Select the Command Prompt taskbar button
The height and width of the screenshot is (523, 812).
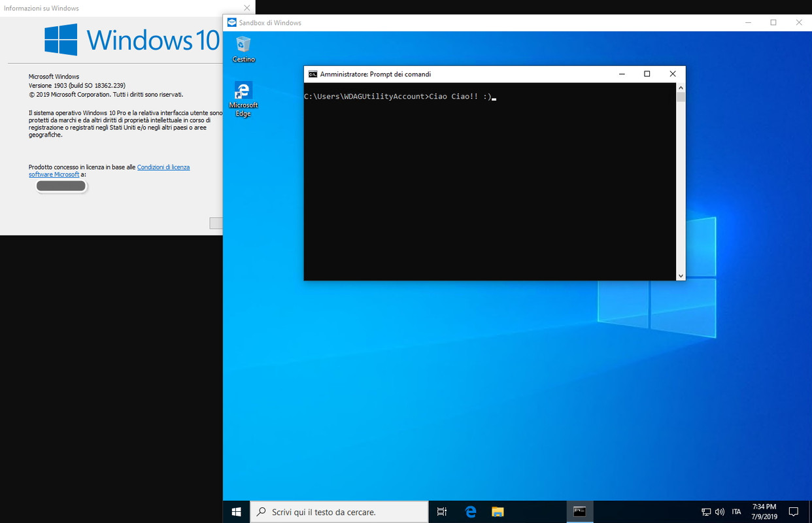click(579, 512)
